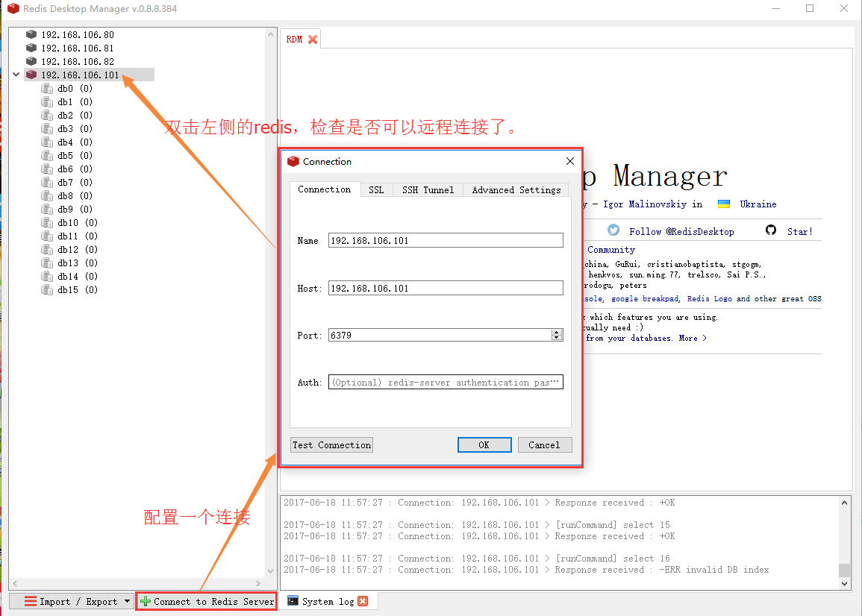The width and height of the screenshot is (862, 616).
Task: Focus the Host input field
Action: pyautogui.click(x=446, y=288)
